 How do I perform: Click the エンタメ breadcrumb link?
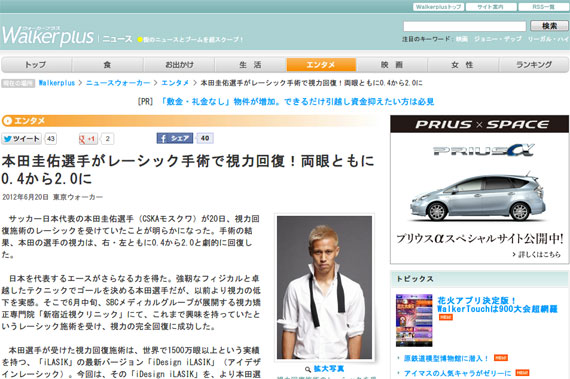[x=175, y=83]
